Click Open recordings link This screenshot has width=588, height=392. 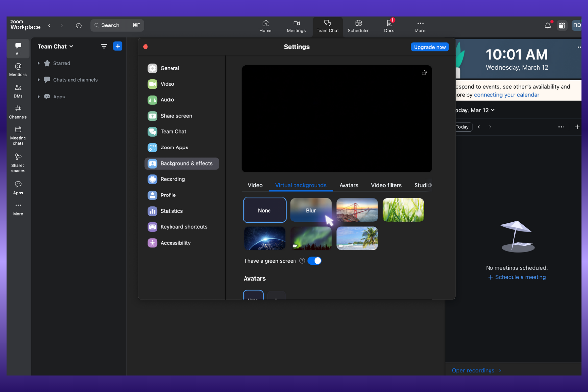point(473,370)
